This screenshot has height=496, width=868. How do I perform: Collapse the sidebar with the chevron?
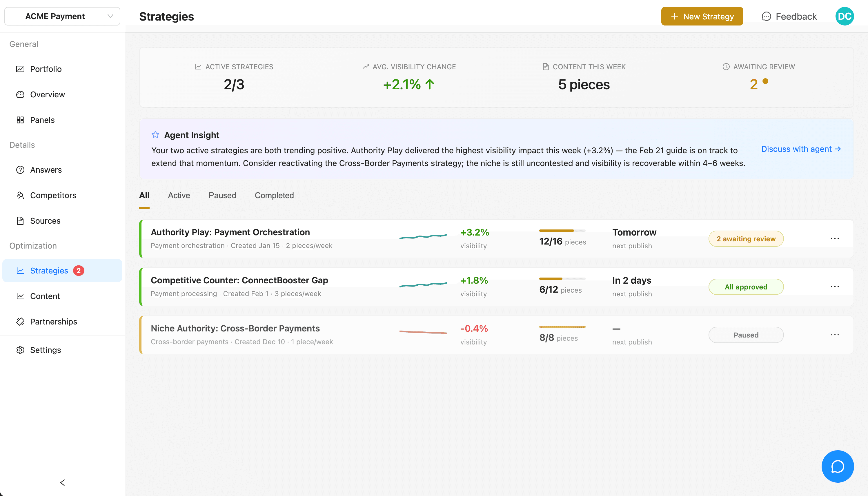click(x=62, y=482)
